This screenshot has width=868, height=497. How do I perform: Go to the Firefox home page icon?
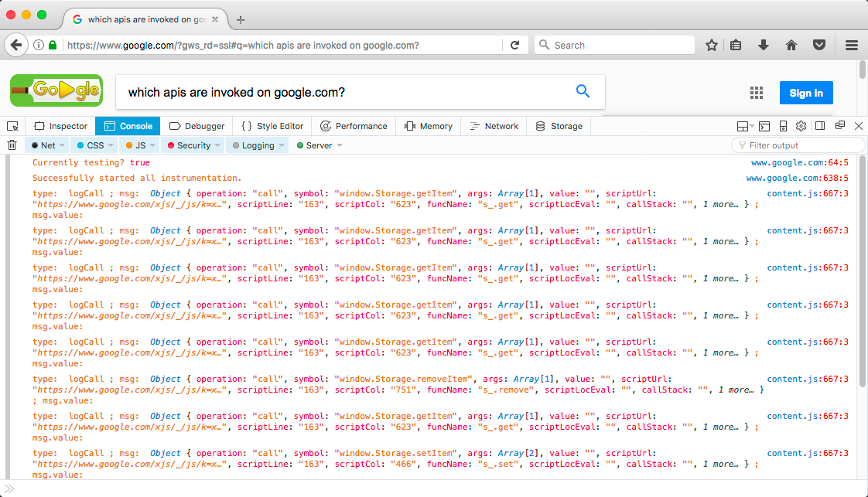791,46
